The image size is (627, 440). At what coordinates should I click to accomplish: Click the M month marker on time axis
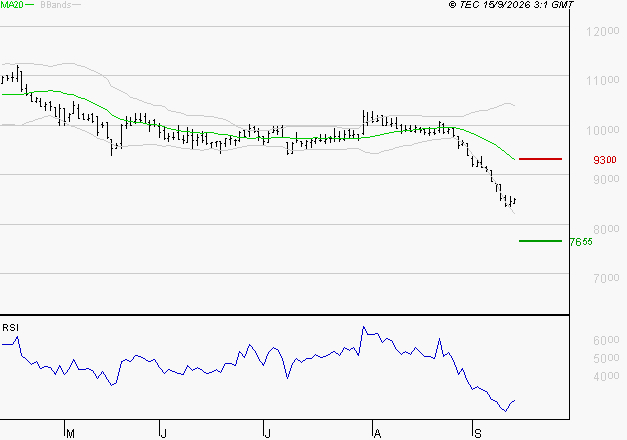pos(70,433)
